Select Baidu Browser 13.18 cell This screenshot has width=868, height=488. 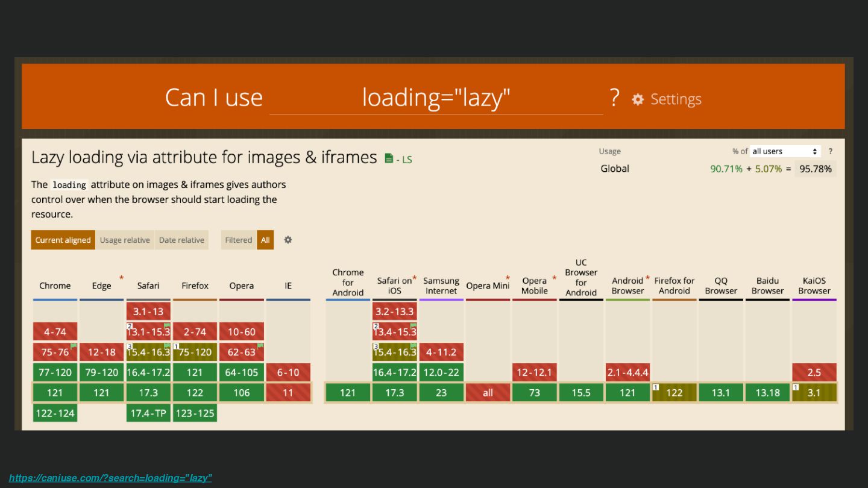click(767, 393)
